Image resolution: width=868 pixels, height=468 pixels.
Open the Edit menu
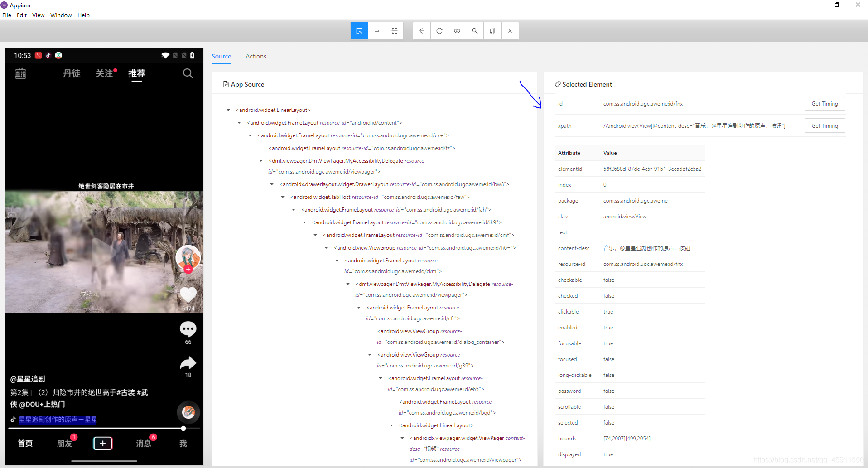pyautogui.click(x=22, y=15)
